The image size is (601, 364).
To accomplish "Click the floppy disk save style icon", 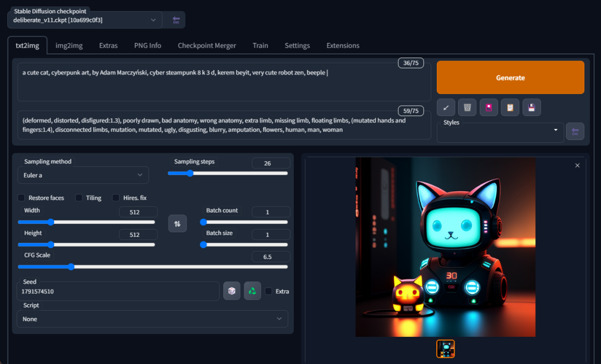I will (x=531, y=108).
